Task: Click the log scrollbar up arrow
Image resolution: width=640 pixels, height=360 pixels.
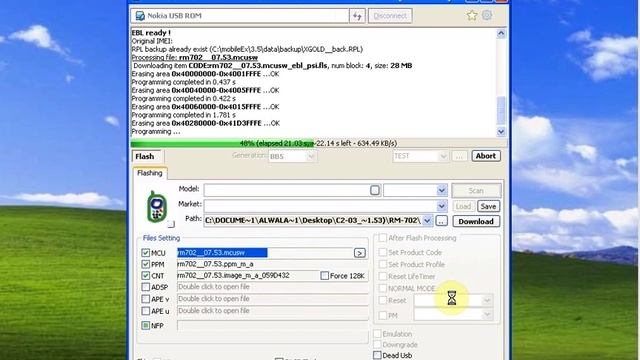Action: pyautogui.click(x=501, y=33)
